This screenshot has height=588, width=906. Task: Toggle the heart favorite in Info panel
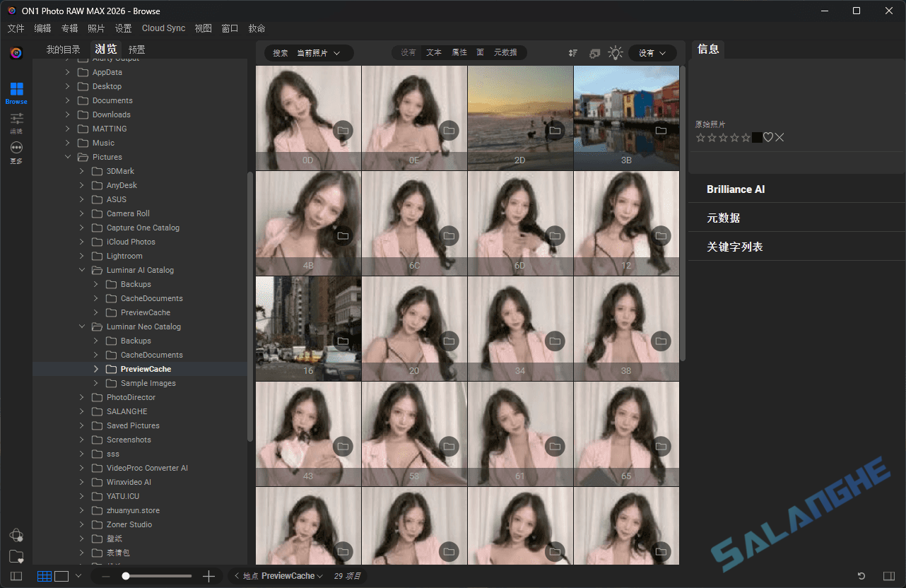(767, 137)
